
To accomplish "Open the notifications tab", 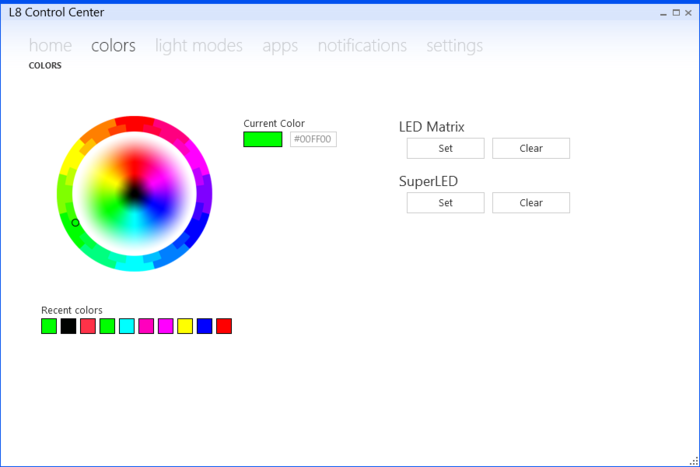I will pyautogui.click(x=362, y=46).
